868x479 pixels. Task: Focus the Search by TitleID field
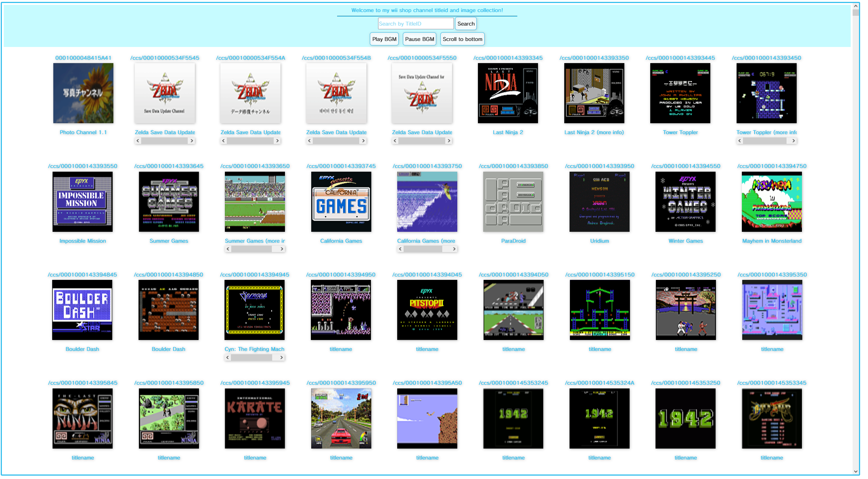pyautogui.click(x=416, y=24)
